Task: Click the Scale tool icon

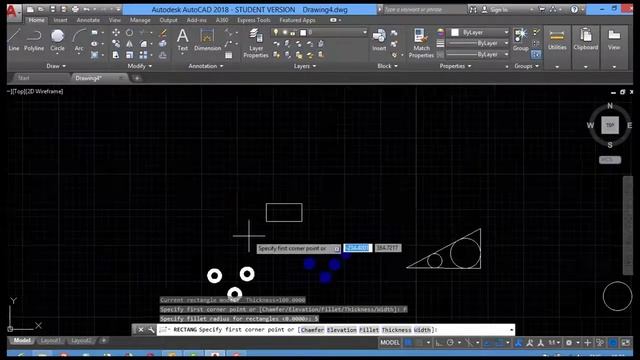Action: tap(129, 55)
